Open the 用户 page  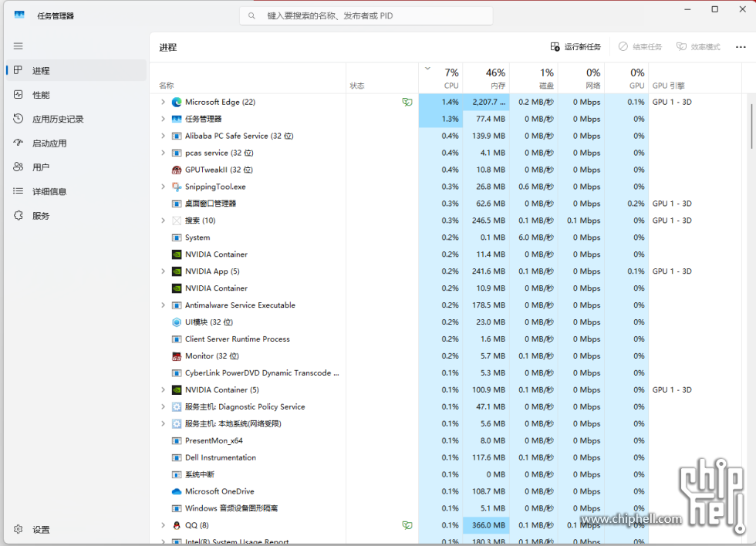pos(76,167)
